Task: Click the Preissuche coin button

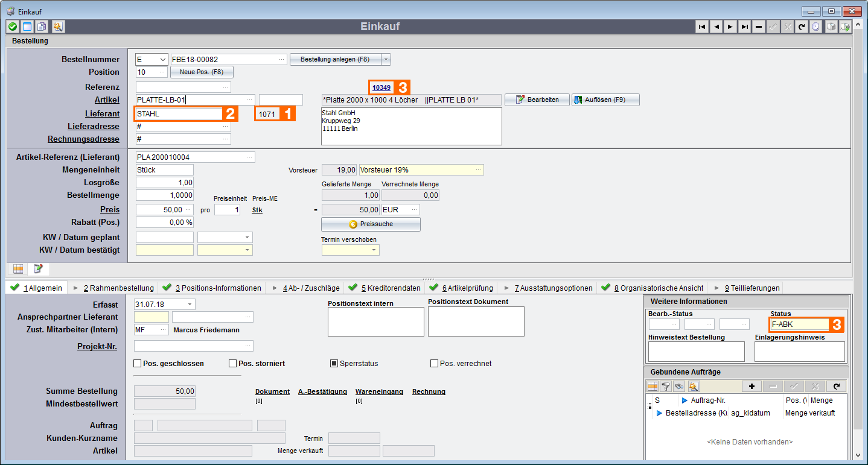Action: 371,224
